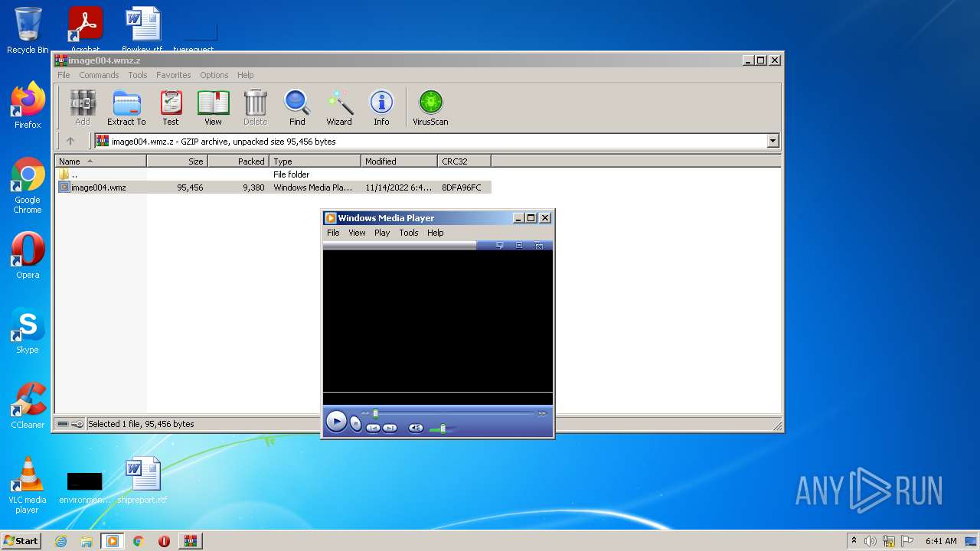Sort file list by Packed column
Viewport: 980px width, 551px height.
click(239, 161)
